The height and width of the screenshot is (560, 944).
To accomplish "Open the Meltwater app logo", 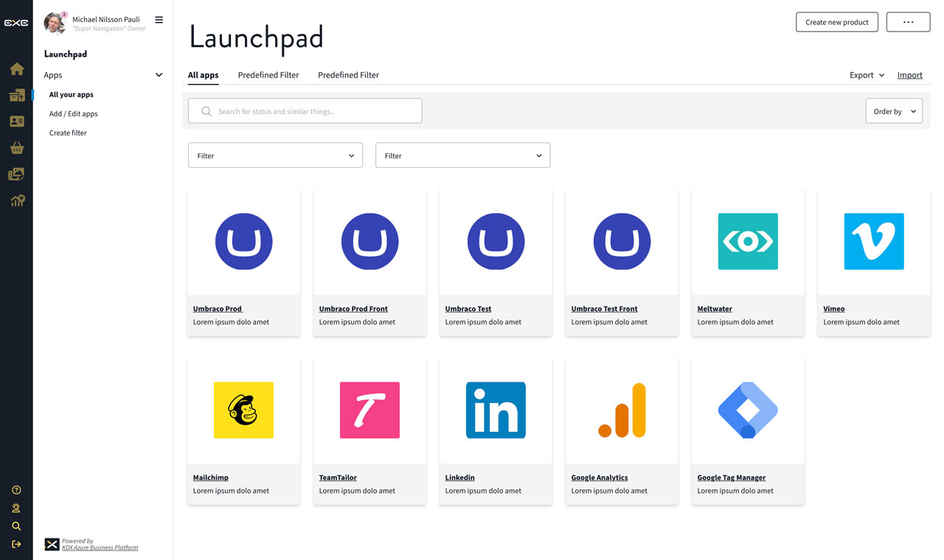I will tap(748, 241).
